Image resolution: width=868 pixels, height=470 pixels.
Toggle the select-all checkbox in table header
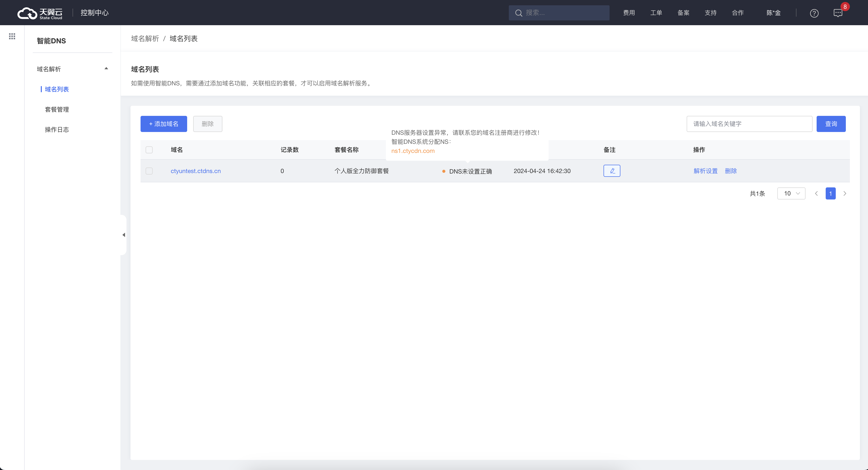pyautogui.click(x=149, y=150)
